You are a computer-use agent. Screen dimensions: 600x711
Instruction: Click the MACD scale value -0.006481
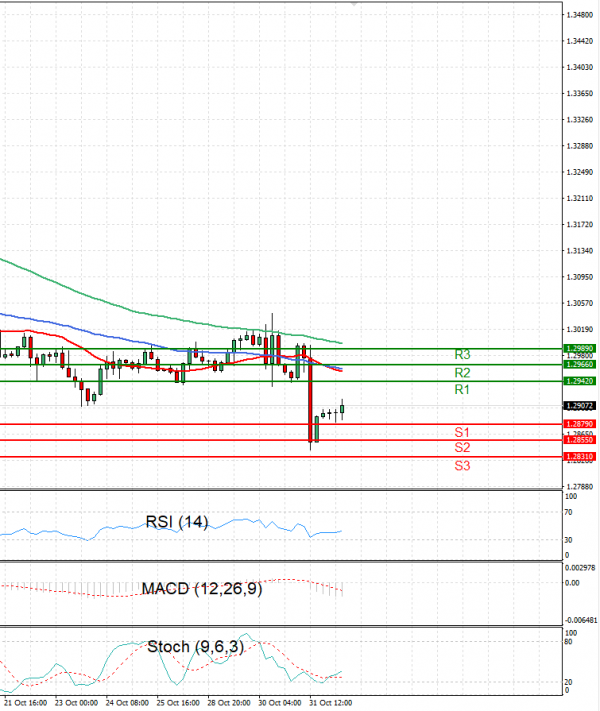pyautogui.click(x=581, y=620)
